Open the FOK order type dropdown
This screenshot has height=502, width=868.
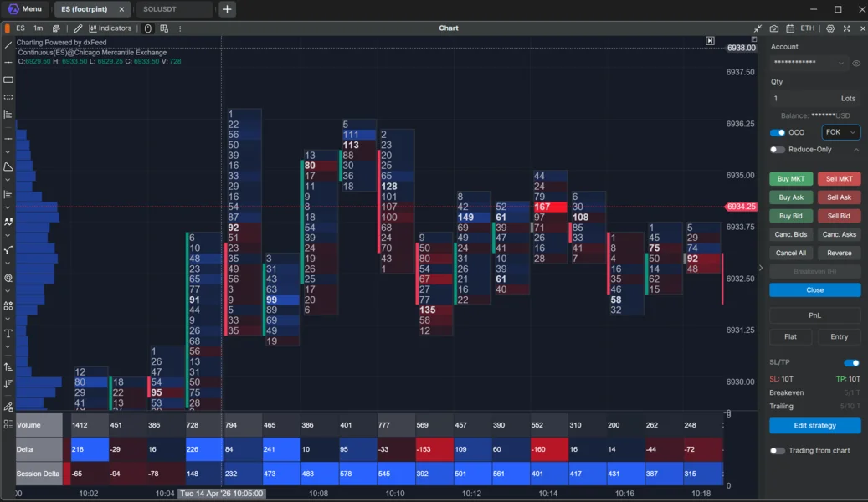click(840, 132)
